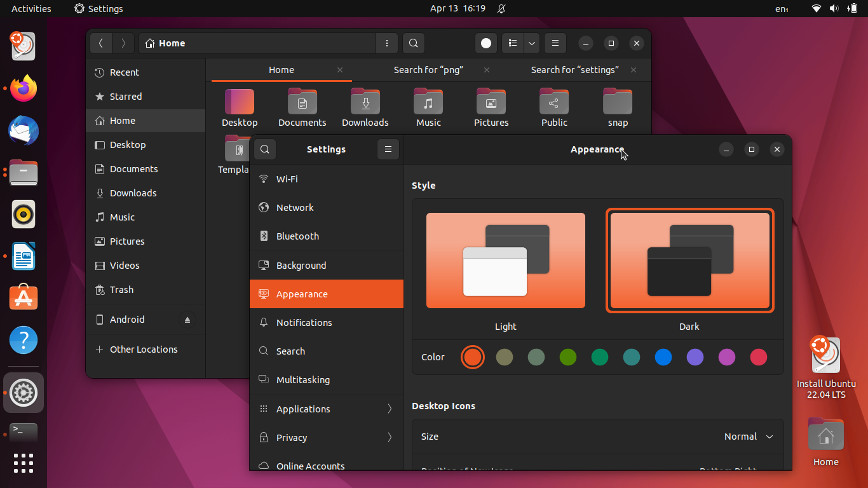Open the Settings hamburger menu
Screen dimensions: 868x488
point(388,149)
